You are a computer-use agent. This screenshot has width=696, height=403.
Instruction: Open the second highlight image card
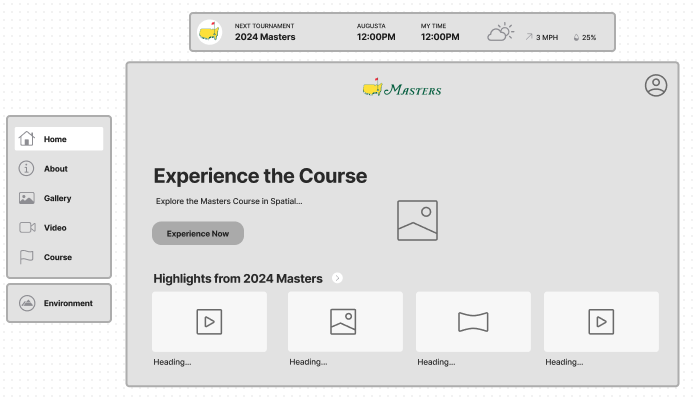tap(345, 322)
